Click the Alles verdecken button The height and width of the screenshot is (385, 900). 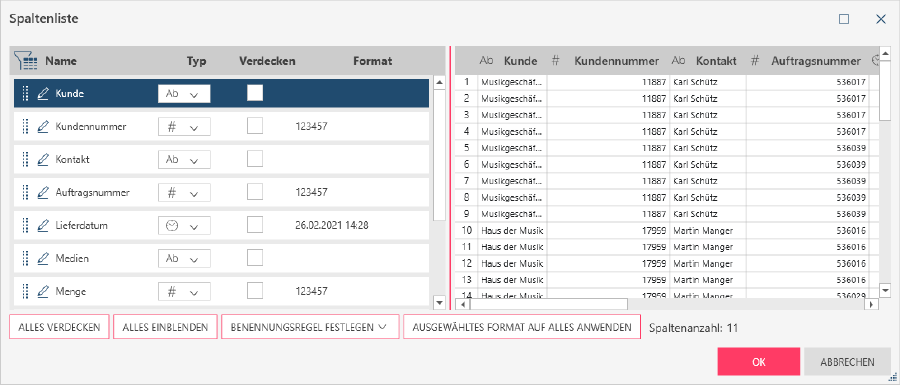[60, 327]
